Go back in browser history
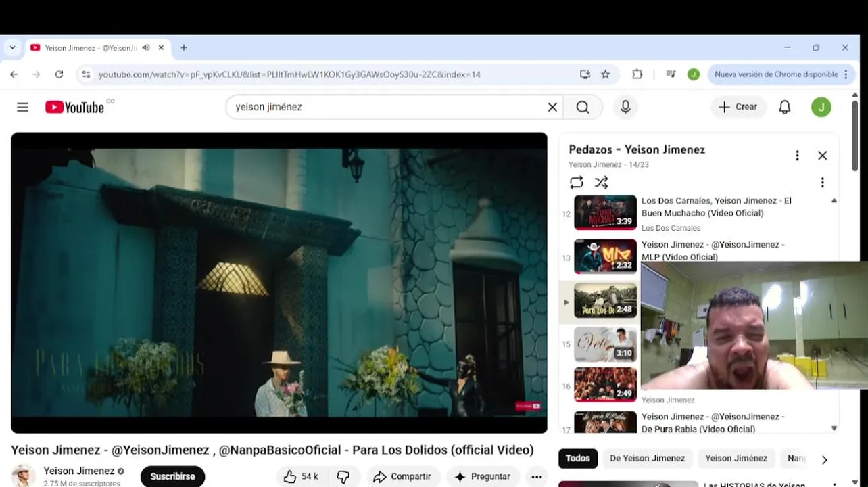This screenshot has height=487, width=868. (x=14, y=74)
